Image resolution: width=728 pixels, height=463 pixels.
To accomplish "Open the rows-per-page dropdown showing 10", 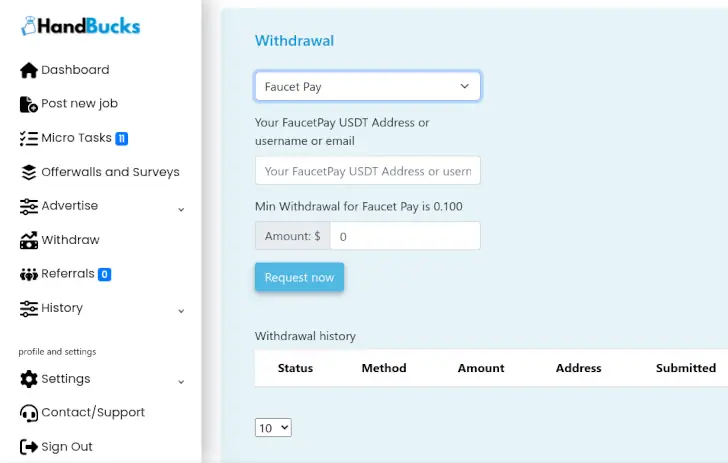I will click(x=273, y=428).
